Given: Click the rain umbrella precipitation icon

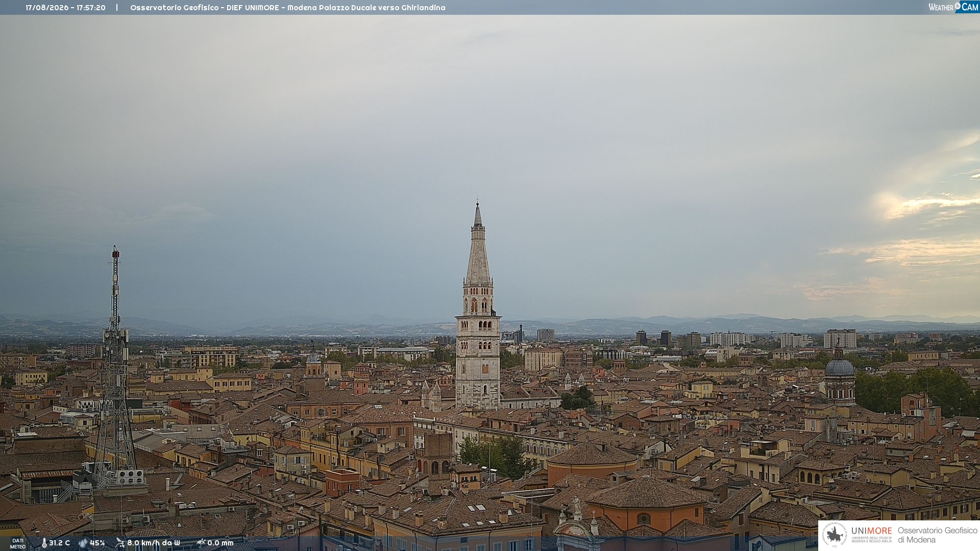Looking at the screenshot, I should pos(201,543).
